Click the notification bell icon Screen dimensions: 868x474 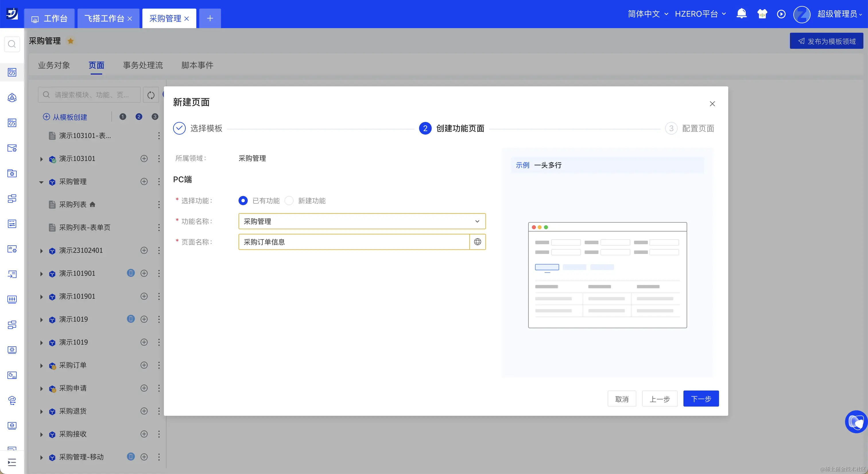(741, 14)
